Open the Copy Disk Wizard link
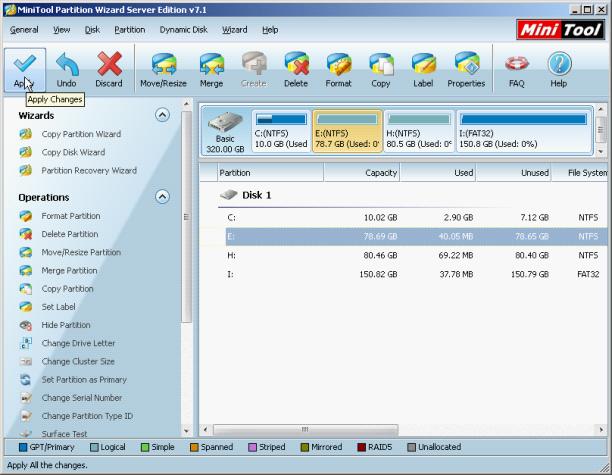 point(73,152)
